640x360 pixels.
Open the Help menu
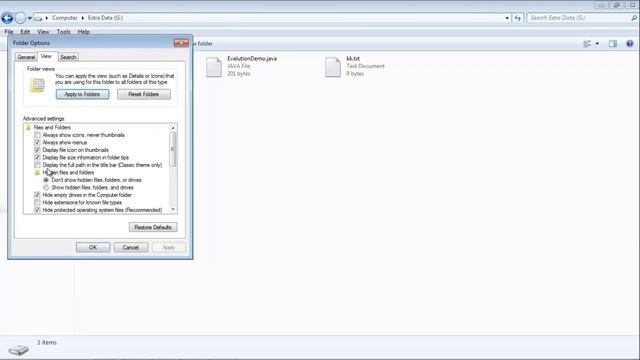coord(83,31)
